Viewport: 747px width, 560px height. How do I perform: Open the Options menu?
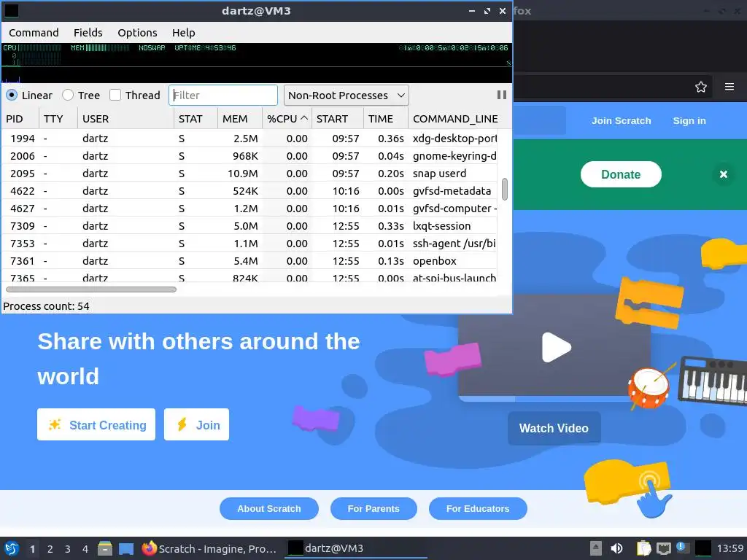[137, 32]
